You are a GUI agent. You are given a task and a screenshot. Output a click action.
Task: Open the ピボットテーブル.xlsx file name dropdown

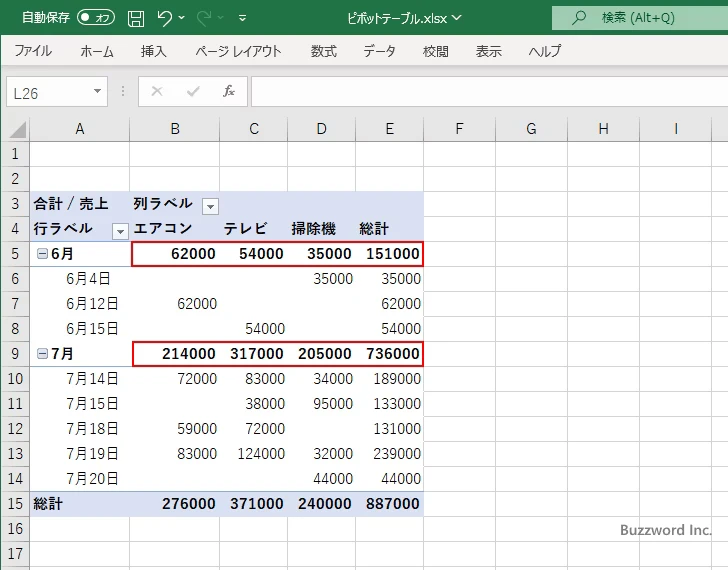[457, 18]
